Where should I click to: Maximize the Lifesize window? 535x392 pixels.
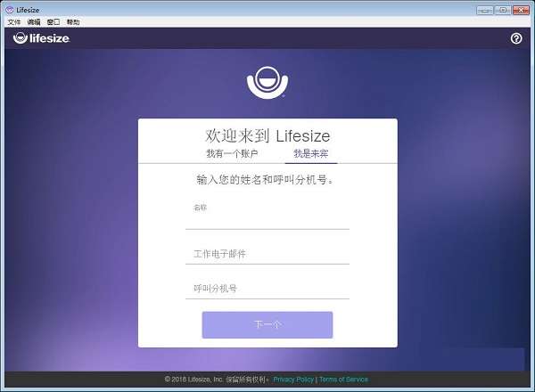coord(503,10)
